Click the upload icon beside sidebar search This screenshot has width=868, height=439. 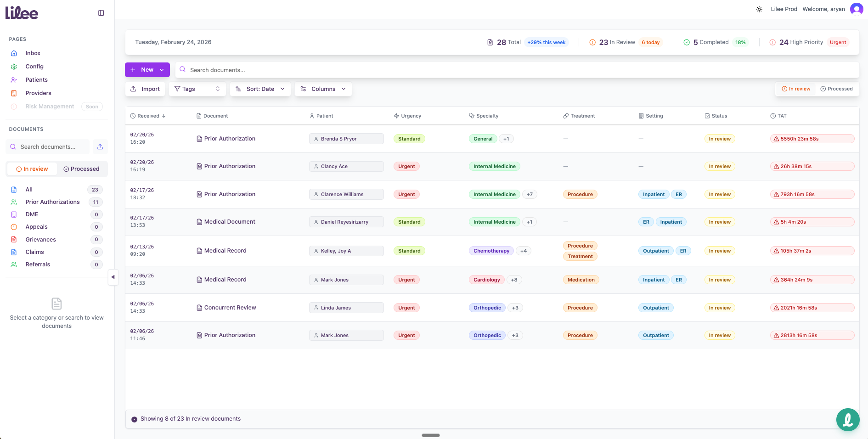[x=100, y=147]
